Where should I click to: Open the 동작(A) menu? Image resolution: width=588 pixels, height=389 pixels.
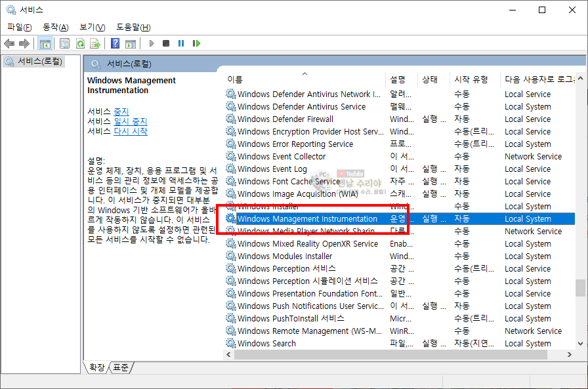[56, 27]
